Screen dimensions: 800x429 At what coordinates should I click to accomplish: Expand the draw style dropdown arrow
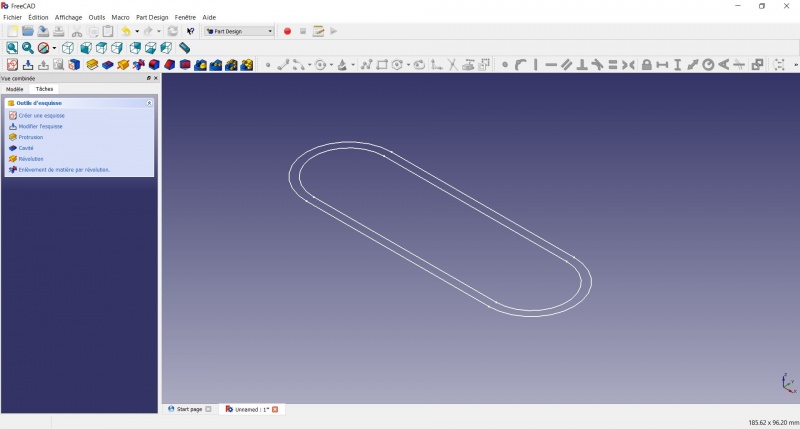54,48
